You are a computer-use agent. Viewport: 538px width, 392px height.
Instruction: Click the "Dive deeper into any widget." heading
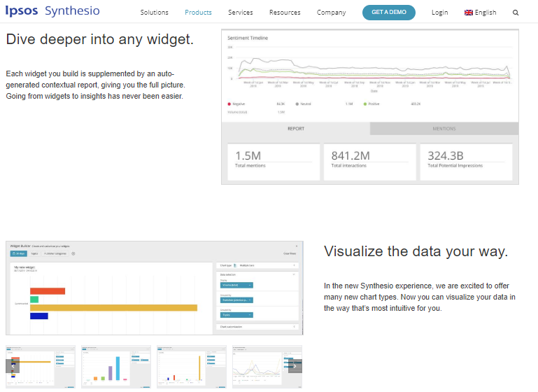point(100,39)
